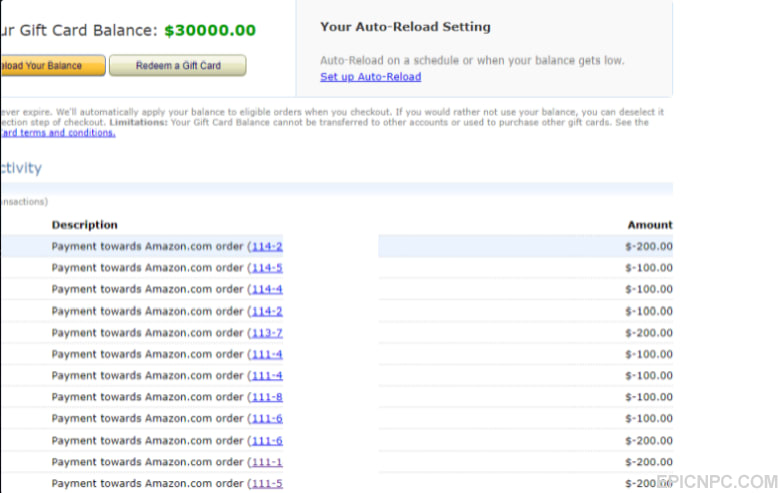Click the $30000.00 gift card balance
784x493 pixels.
coord(210,30)
